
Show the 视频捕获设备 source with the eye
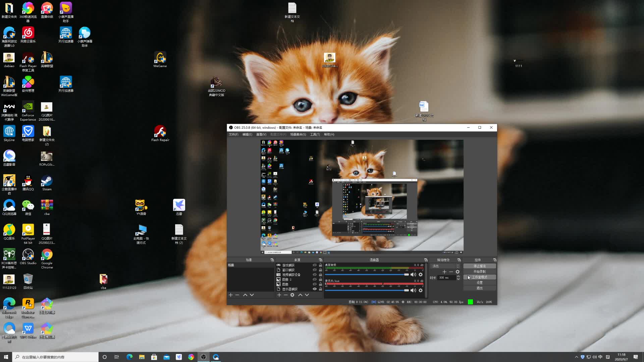(x=315, y=275)
